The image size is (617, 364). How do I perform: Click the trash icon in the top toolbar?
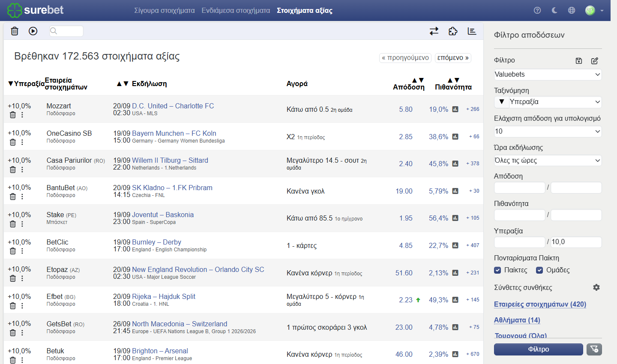(15, 31)
